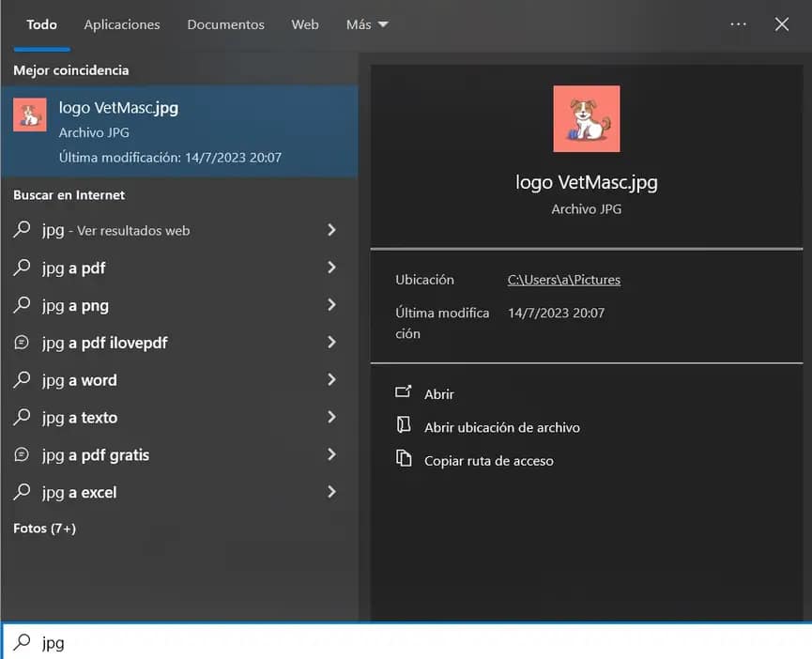Open the ellipsis options menu at top right
812x659 pixels.
tap(738, 24)
